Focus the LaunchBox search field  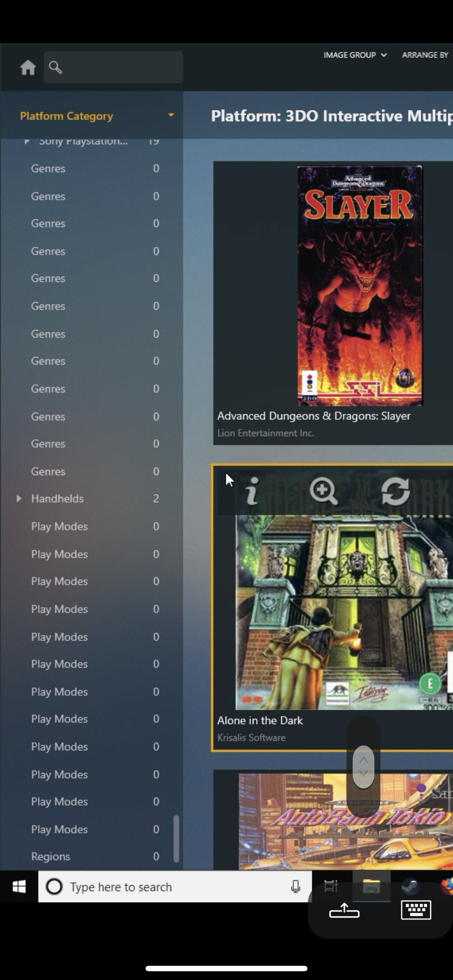click(x=113, y=67)
